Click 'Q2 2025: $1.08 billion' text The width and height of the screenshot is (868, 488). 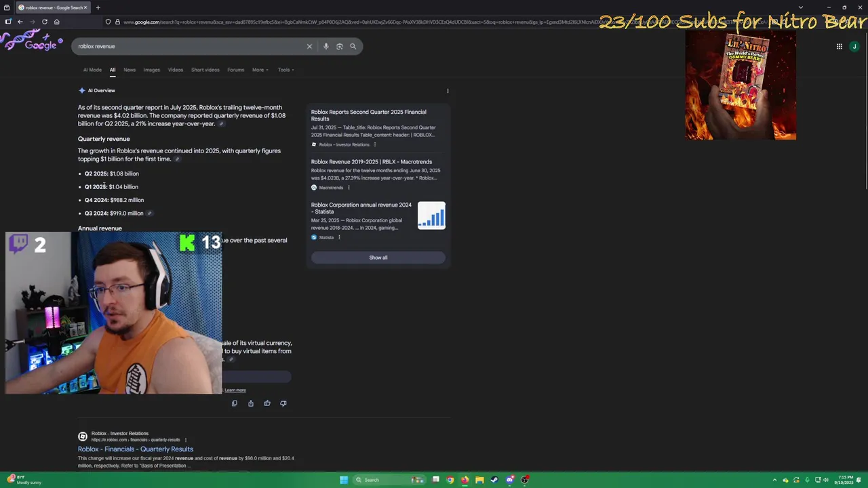pos(112,174)
